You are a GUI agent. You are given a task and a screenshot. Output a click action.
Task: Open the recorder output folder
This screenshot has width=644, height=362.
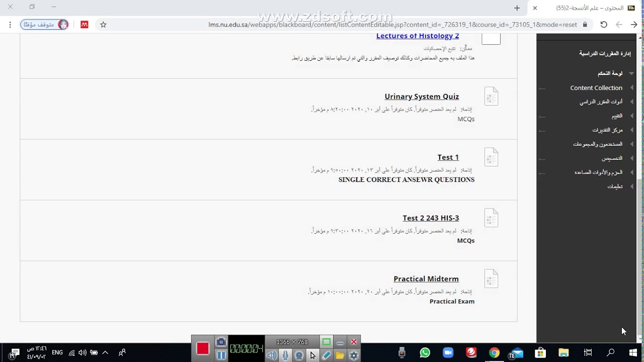click(340, 355)
